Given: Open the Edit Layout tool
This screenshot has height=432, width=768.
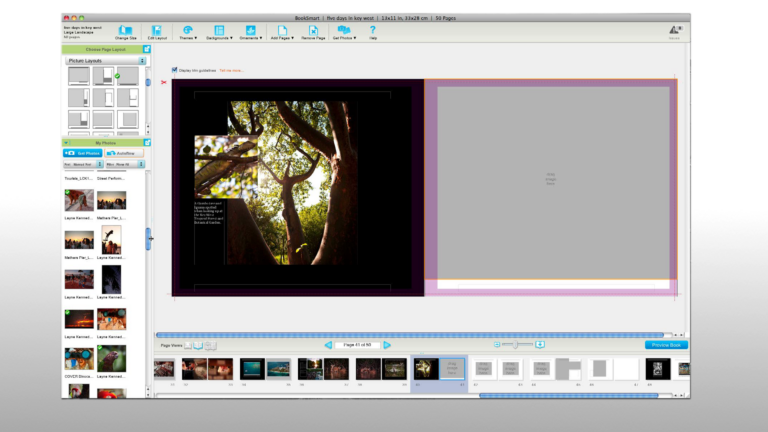Looking at the screenshot, I should point(157,32).
